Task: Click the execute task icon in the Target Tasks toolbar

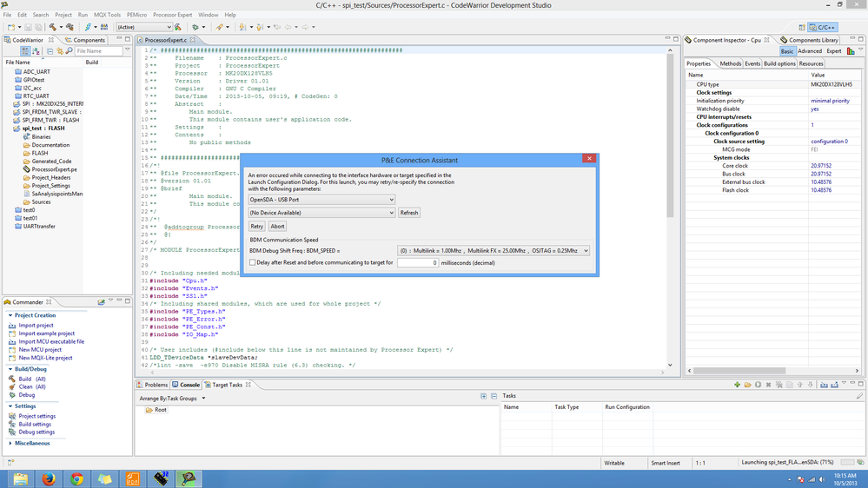Action: tap(758, 385)
